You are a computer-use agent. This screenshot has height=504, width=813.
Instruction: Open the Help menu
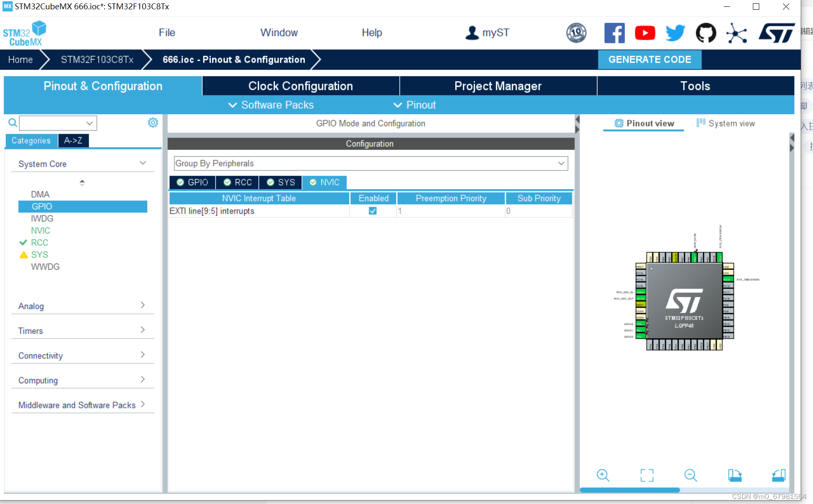tap(372, 33)
